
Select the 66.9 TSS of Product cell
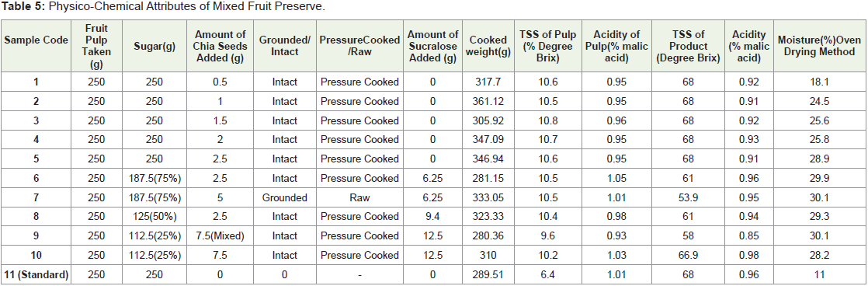pos(688,256)
